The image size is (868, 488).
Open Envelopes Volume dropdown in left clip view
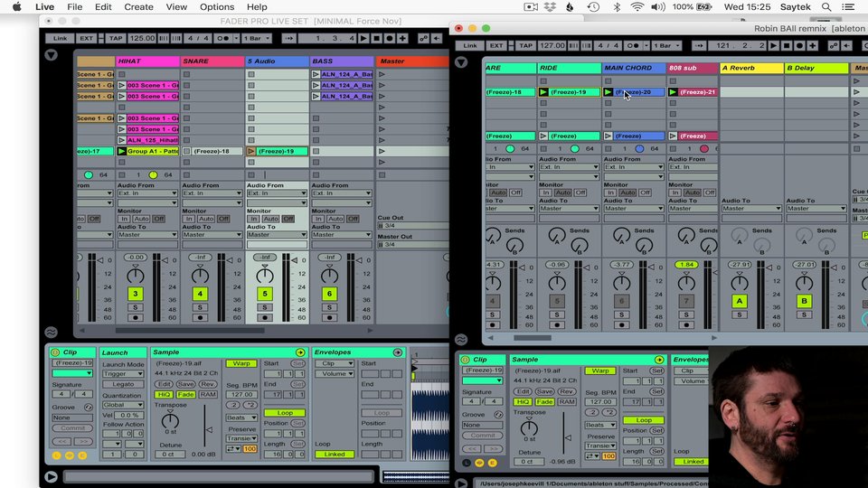point(335,373)
